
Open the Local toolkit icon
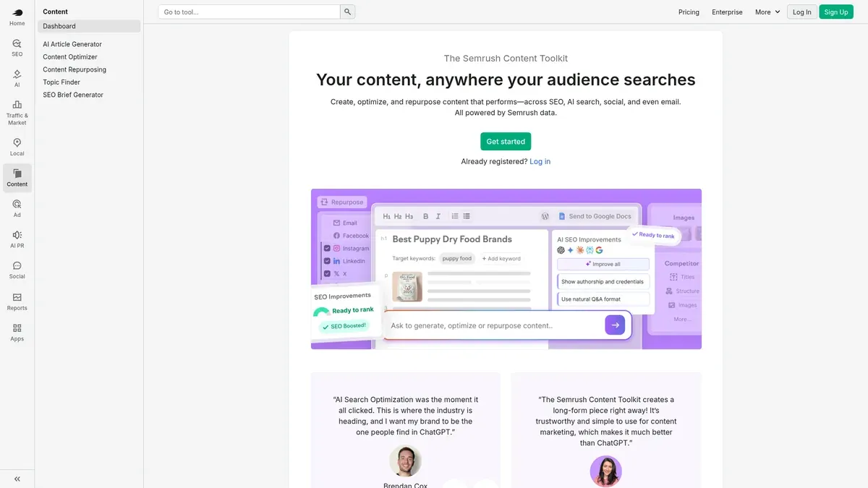click(17, 147)
